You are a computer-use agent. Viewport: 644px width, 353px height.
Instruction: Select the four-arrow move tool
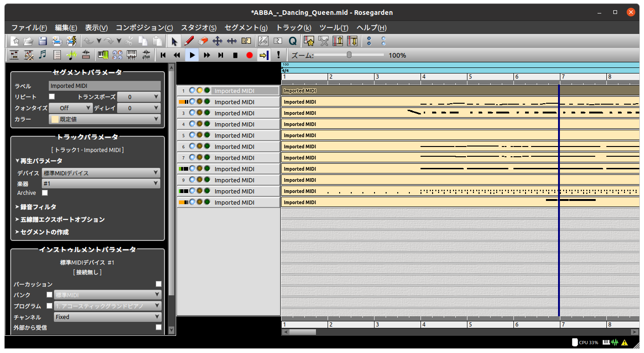(x=217, y=41)
